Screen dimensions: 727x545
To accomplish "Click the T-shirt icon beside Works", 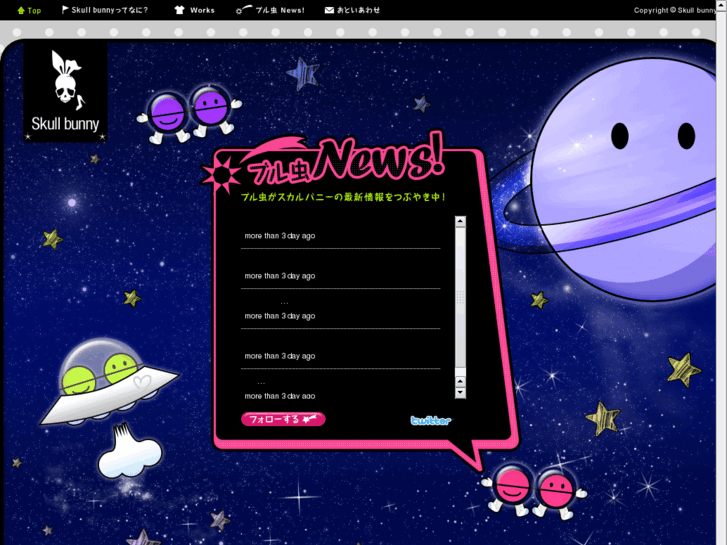I will (x=179, y=10).
